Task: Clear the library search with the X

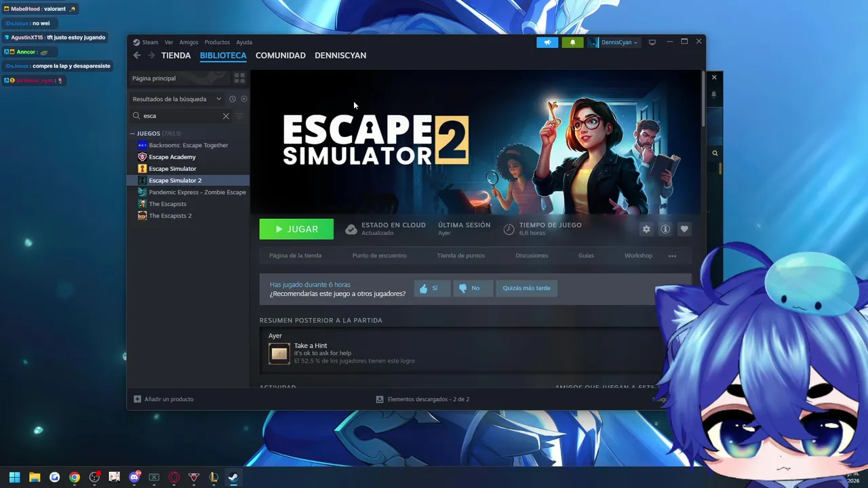Action: 226,116
